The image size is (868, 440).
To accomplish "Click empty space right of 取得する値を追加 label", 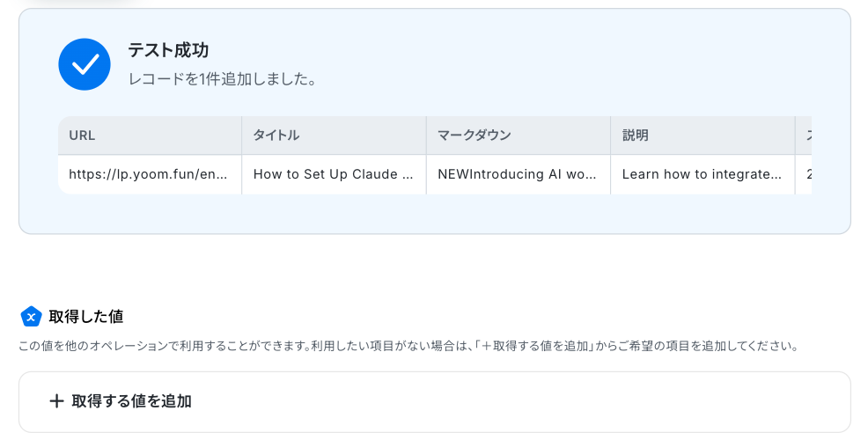I will [528, 401].
